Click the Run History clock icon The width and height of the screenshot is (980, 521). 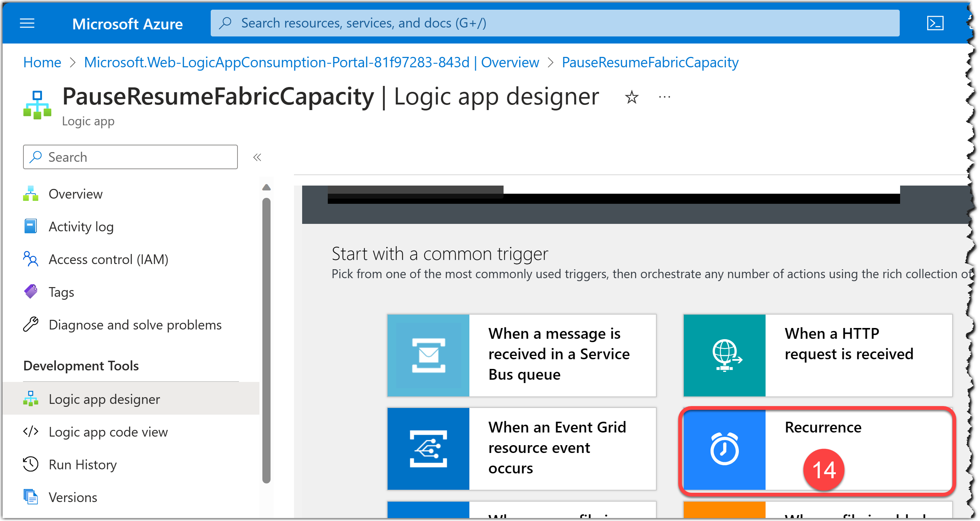pyautogui.click(x=31, y=464)
